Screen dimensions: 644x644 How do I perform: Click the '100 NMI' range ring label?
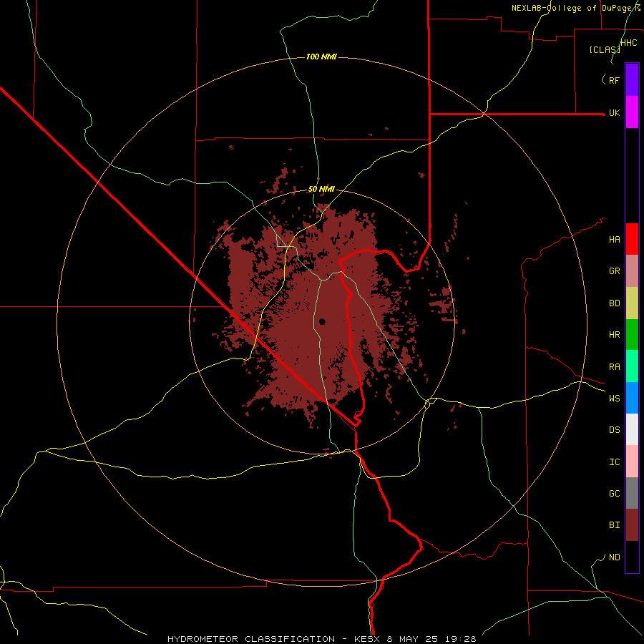tap(321, 57)
